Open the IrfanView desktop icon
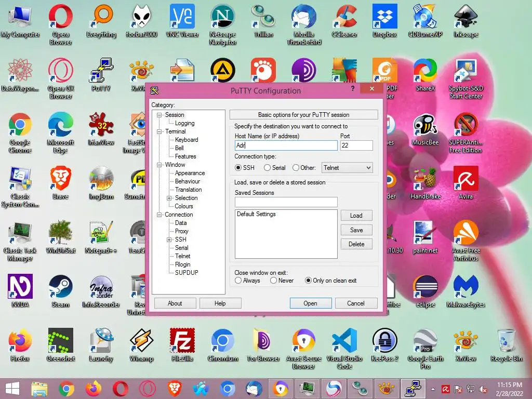Viewport: 532px width, 399px height. point(101,129)
